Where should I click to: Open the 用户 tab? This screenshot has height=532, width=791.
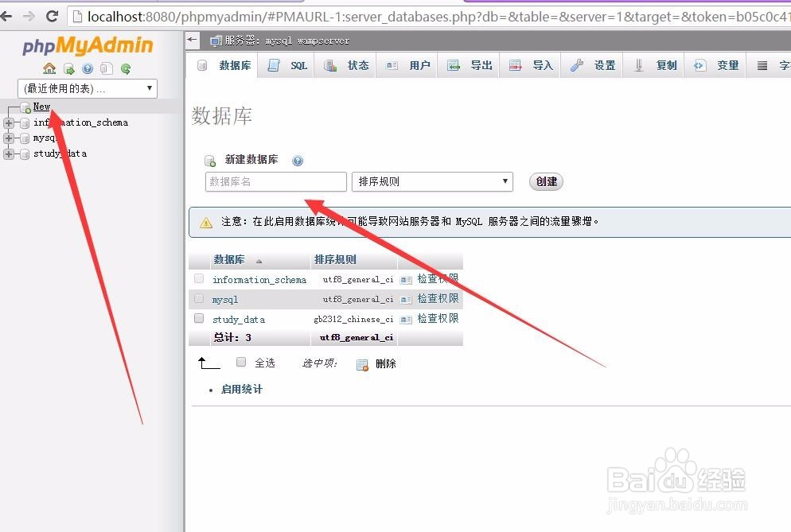407,65
